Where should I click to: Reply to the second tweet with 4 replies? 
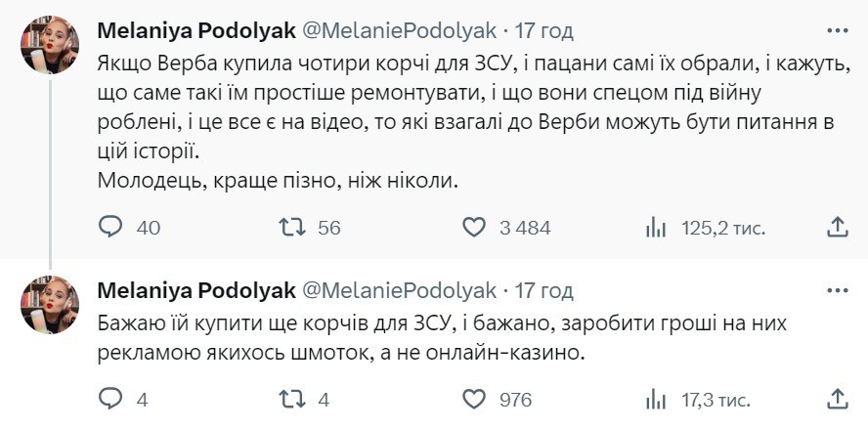112,399
